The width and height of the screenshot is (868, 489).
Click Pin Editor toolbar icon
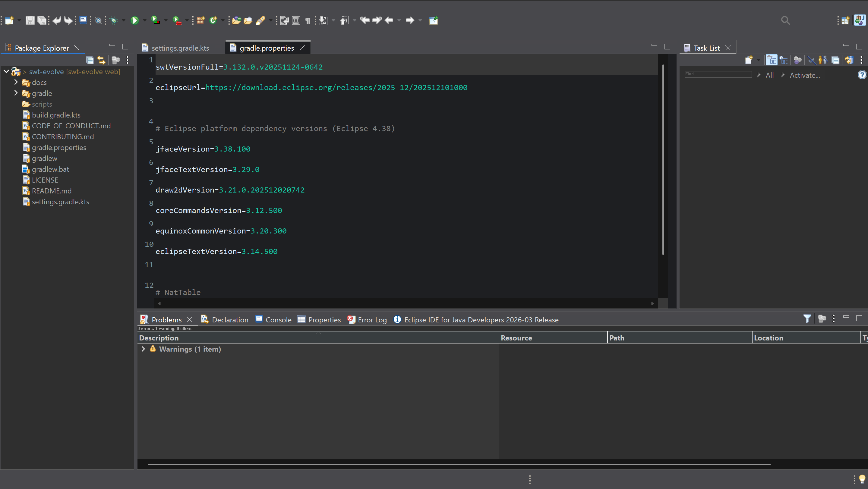pos(433,20)
